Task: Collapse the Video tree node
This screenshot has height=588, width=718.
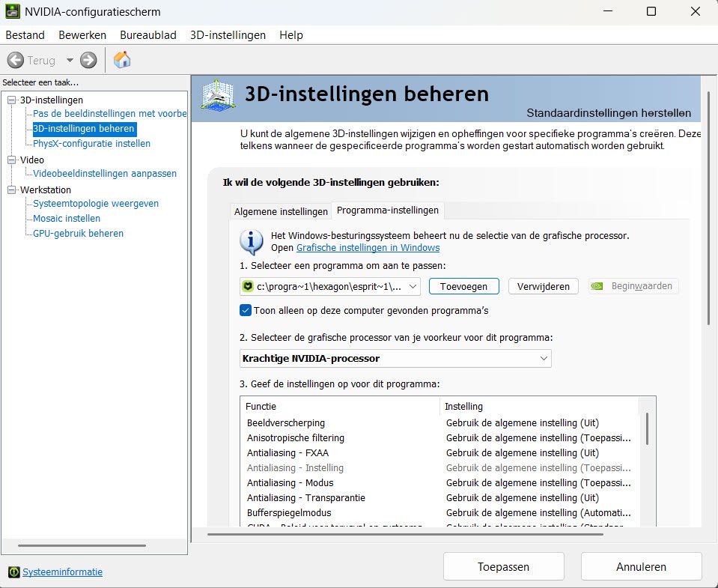Action: (12, 160)
